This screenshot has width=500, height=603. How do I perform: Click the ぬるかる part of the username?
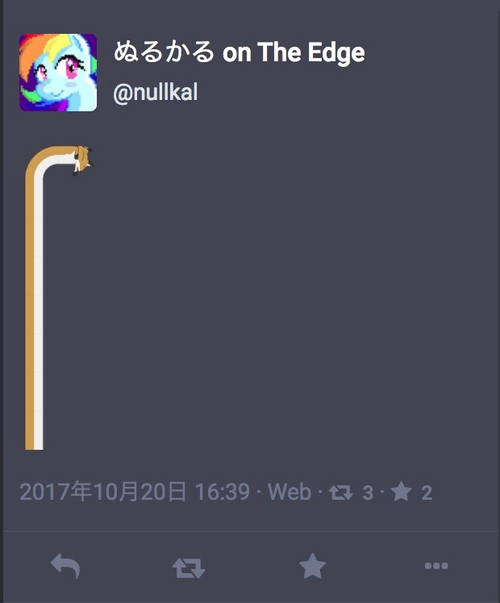coord(164,52)
